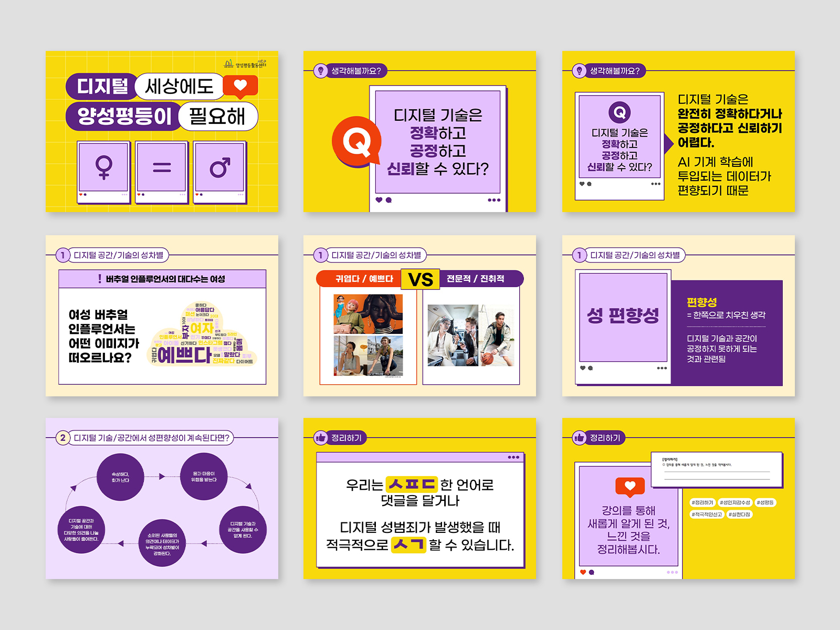Open the word cloud image with 예쁘다
840x630 pixels.
coord(203,334)
